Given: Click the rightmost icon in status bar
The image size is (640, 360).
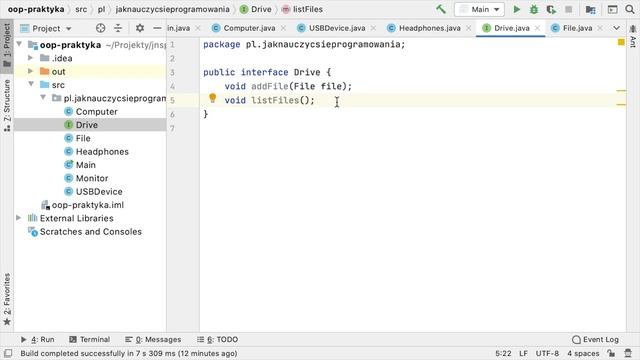Looking at the screenshot, I should 628,353.
